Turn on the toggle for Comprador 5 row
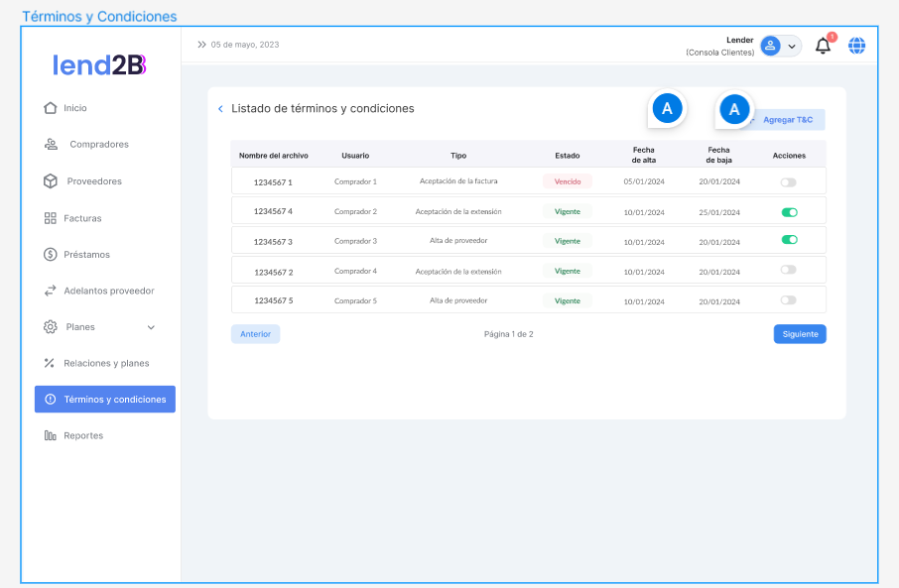The width and height of the screenshot is (899, 588). pyautogui.click(x=789, y=300)
